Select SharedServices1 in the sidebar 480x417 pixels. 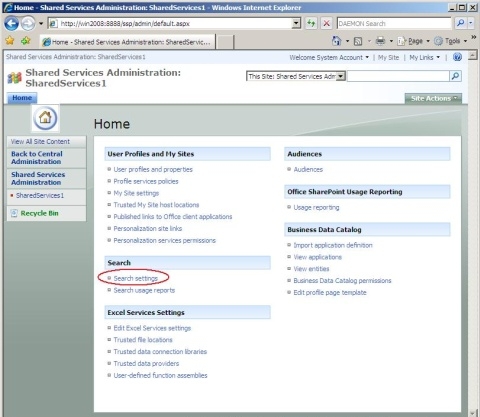40,195
